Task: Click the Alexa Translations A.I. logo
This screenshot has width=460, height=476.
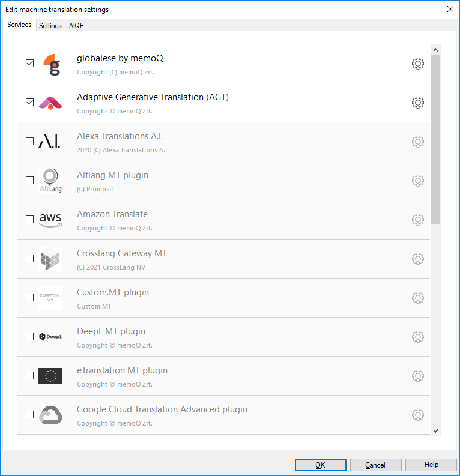Action: coord(50,142)
